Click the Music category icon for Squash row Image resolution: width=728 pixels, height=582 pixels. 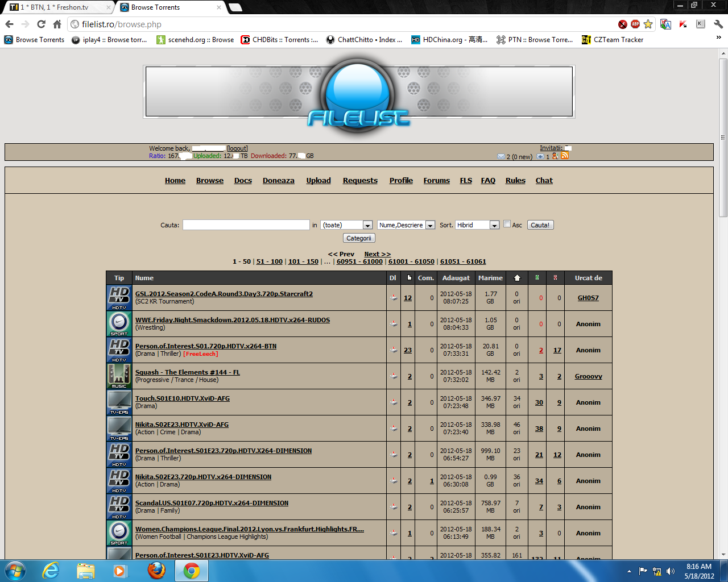pos(119,376)
